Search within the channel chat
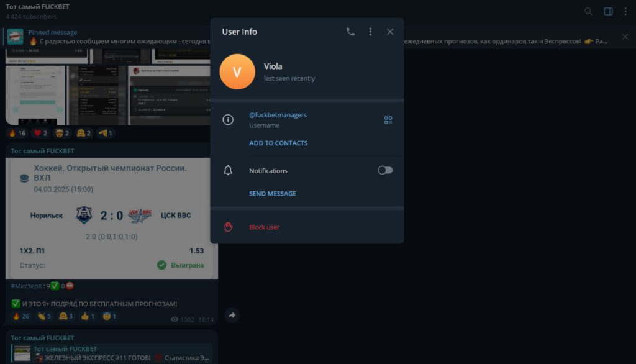This screenshot has height=364, width=636. tap(588, 11)
